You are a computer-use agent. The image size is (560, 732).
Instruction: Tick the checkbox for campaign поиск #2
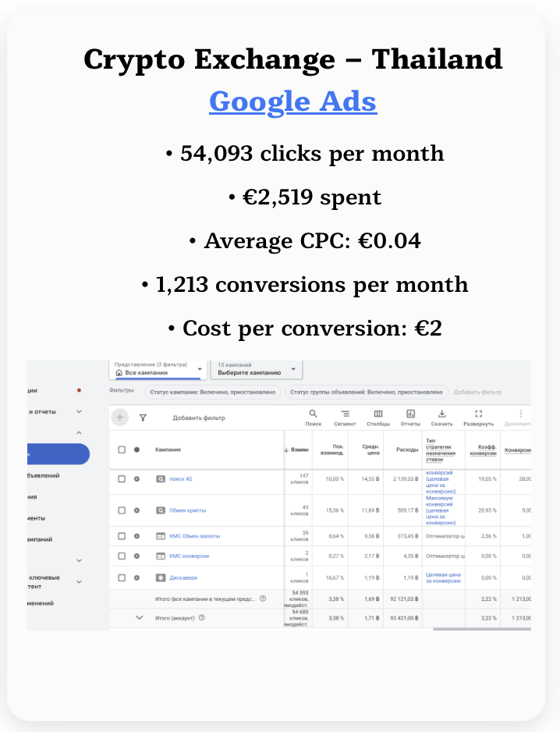pos(122,479)
